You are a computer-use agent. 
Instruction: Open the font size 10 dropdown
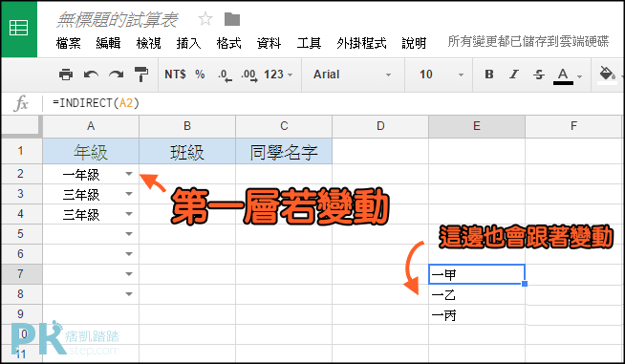pos(442,75)
